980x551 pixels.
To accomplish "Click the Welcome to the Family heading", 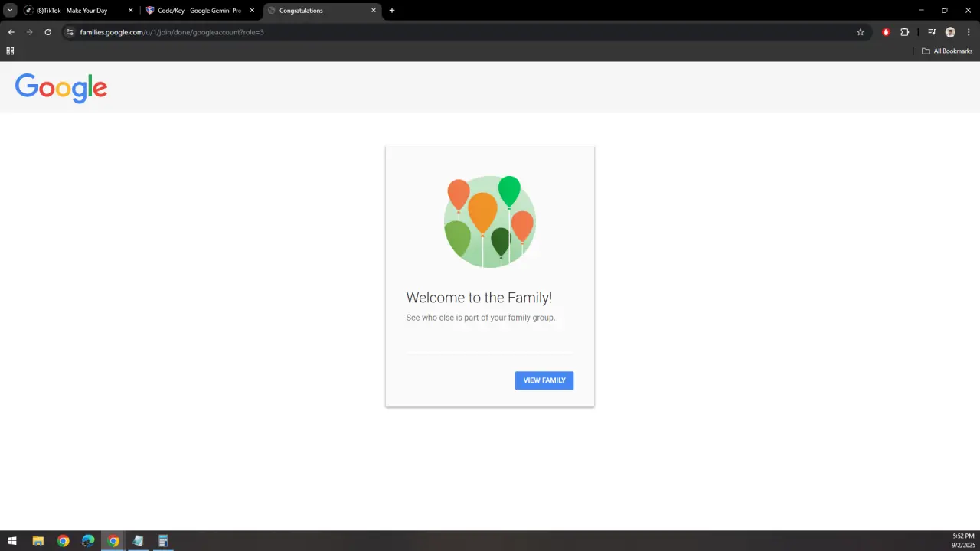I will (x=479, y=298).
